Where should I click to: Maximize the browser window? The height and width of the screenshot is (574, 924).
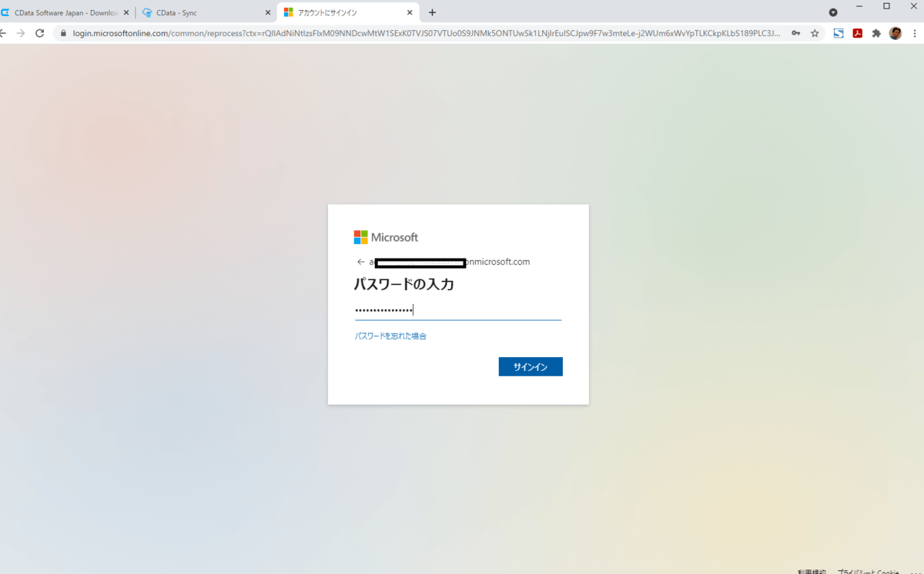click(886, 6)
